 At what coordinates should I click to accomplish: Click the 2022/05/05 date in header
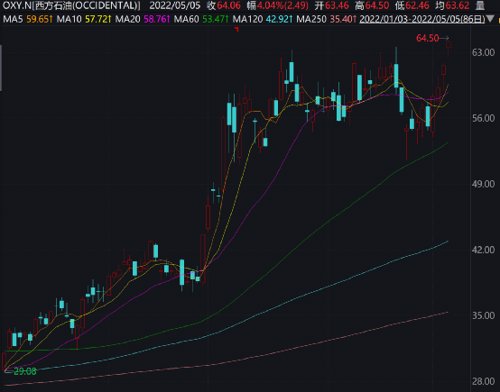pos(175,6)
